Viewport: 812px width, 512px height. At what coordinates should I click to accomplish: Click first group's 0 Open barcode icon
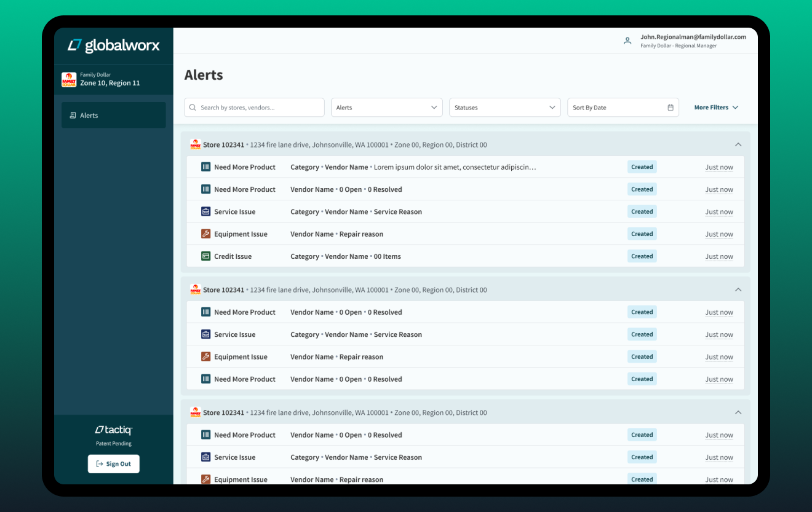click(206, 189)
